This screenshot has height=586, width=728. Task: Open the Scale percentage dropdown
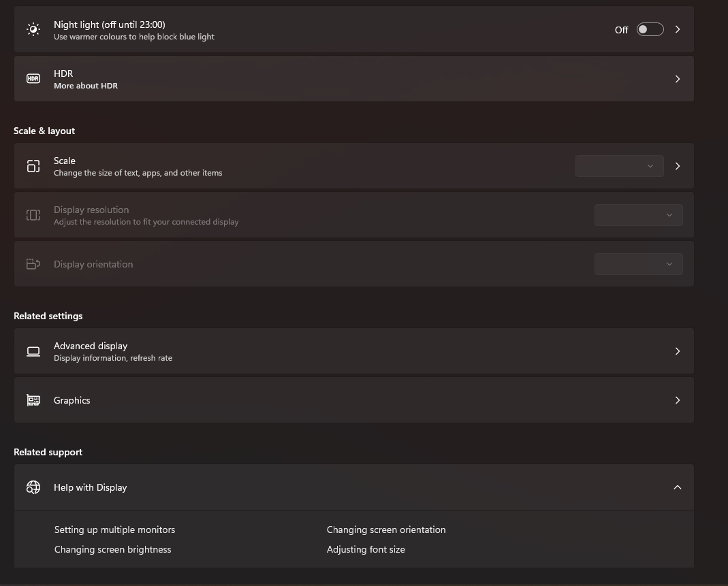coord(619,166)
